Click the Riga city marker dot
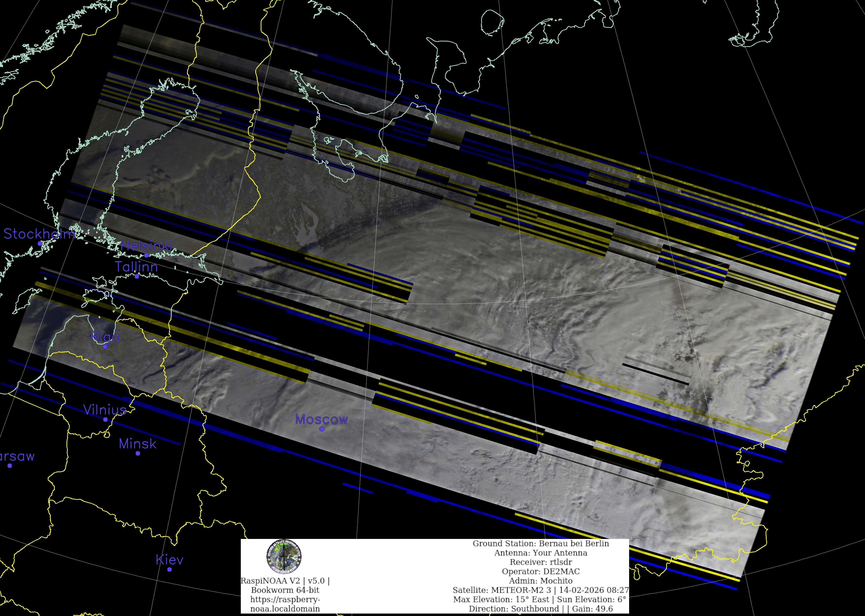The height and width of the screenshot is (616, 865). [x=105, y=346]
